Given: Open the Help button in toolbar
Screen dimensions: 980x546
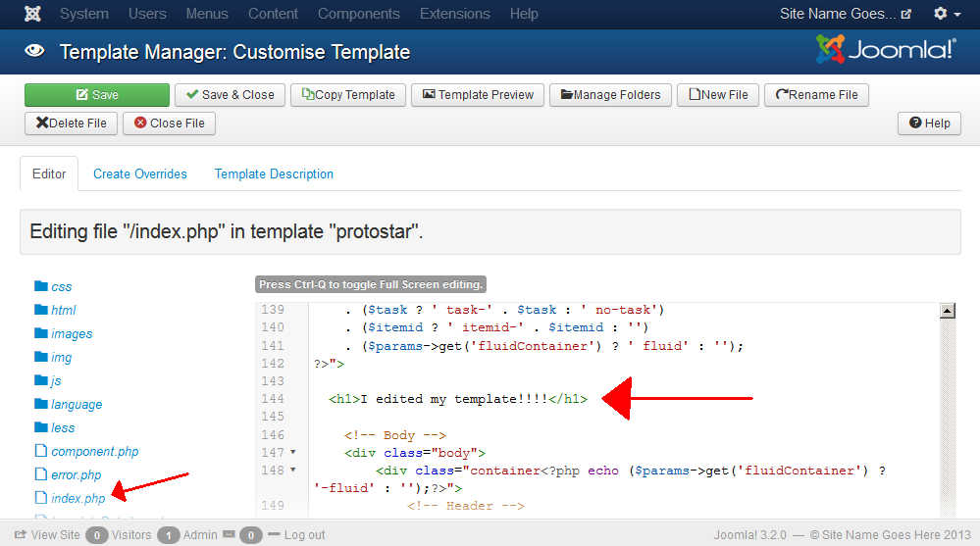Looking at the screenshot, I should click(x=929, y=124).
